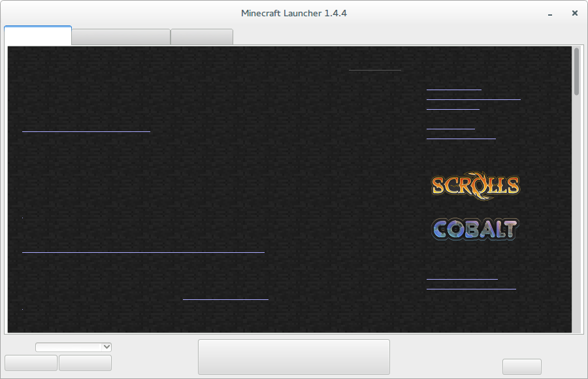Open the longest link above the Scrolls logo
588x379 pixels.
(x=473, y=99)
